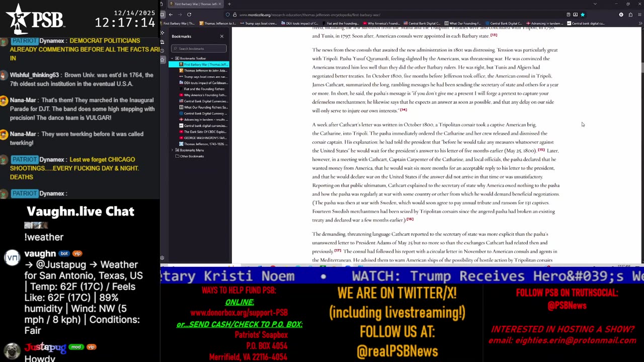Click the vaughn bot avatar in chat

12,258
